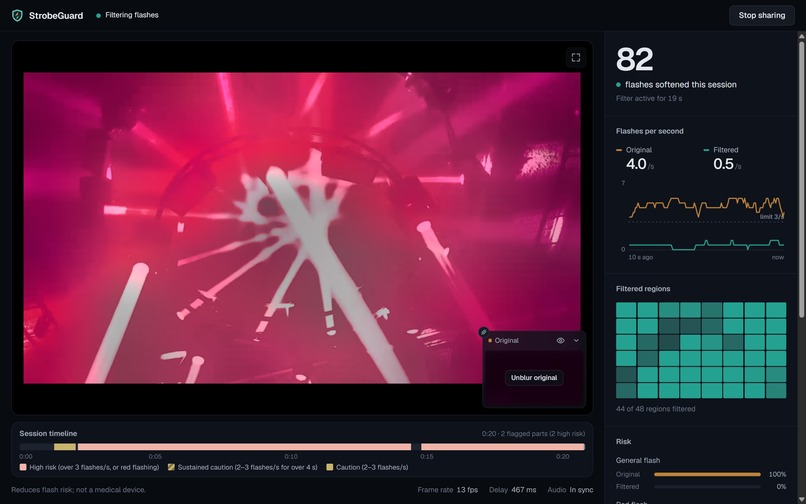The width and height of the screenshot is (806, 504).
Task: Click the High risk legend swatch
Action: point(23,467)
